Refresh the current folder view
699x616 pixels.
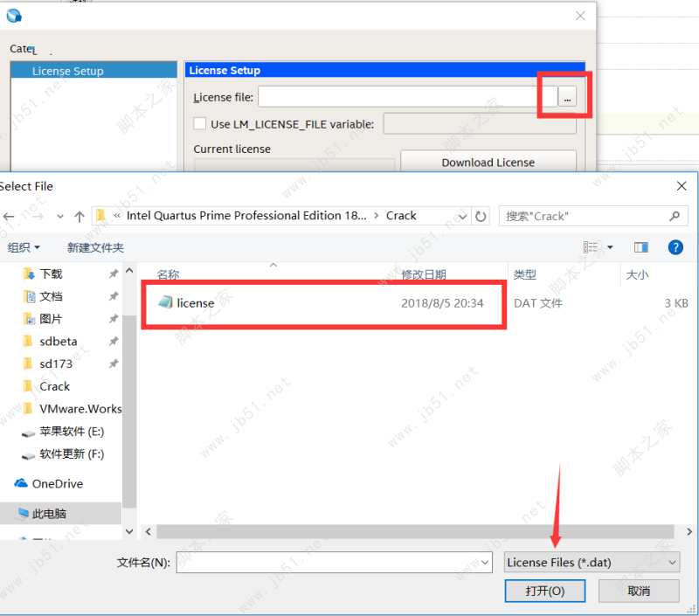(x=481, y=217)
